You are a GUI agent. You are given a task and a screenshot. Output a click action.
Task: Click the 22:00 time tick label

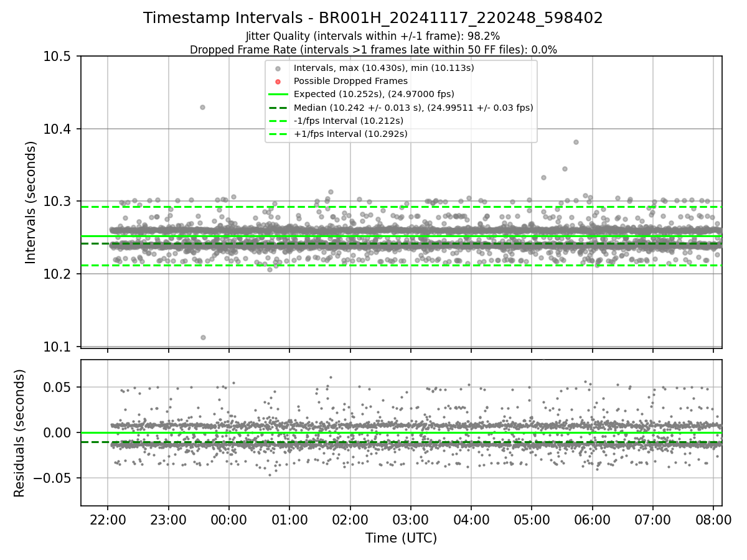tap(108, 519)
